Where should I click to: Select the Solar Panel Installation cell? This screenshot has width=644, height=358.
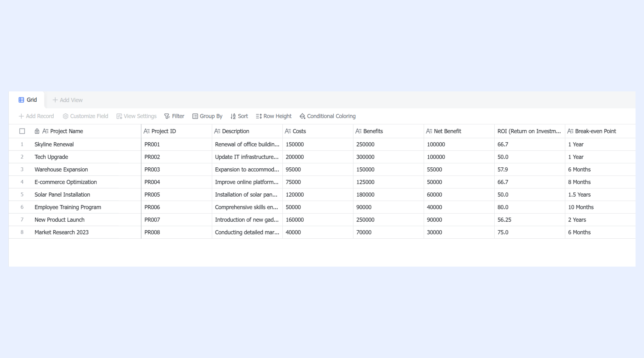pos(86,195)
